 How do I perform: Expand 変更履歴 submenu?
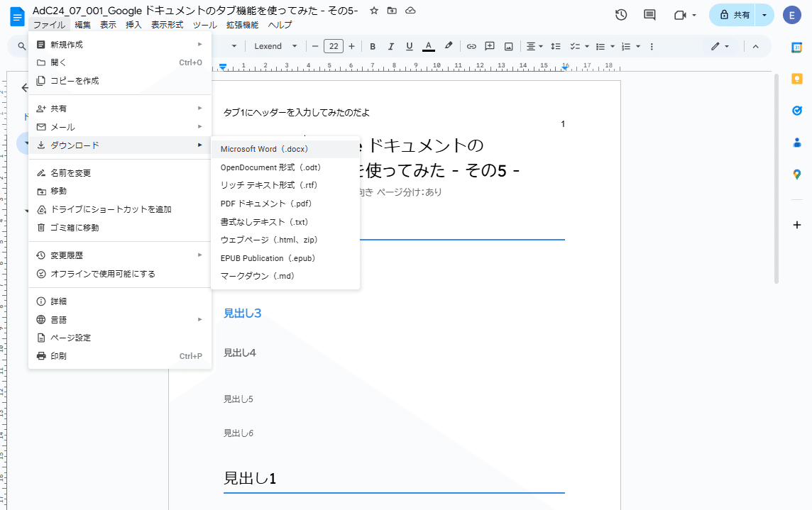[120, 255]
